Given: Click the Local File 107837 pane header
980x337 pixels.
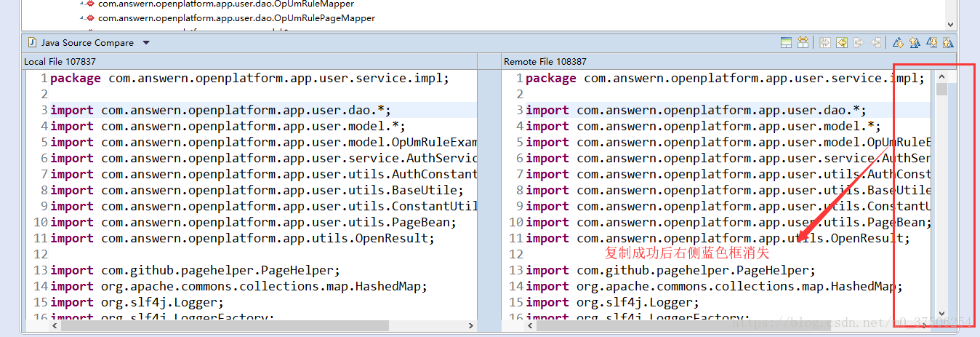Looking at the screenshot, I should click(x=60, y=62).
